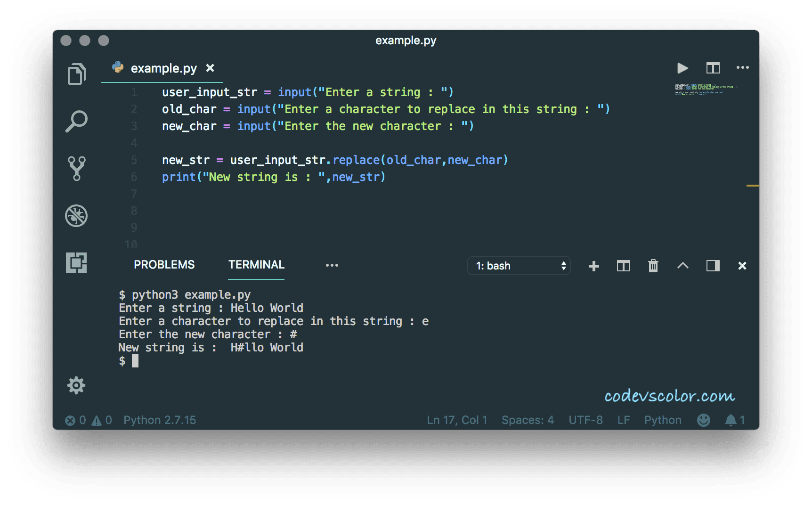
Task: Open the Manage gear icon
Action: [x=76, y=385]
